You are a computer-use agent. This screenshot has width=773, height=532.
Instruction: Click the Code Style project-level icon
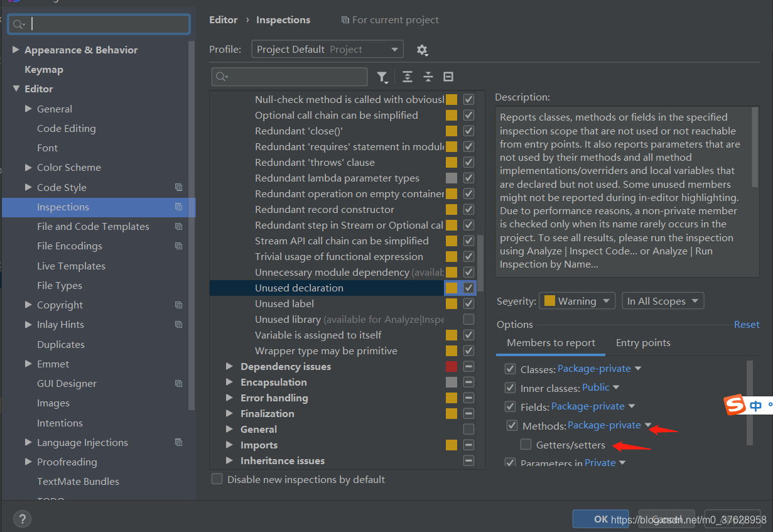tap(178, 187)
